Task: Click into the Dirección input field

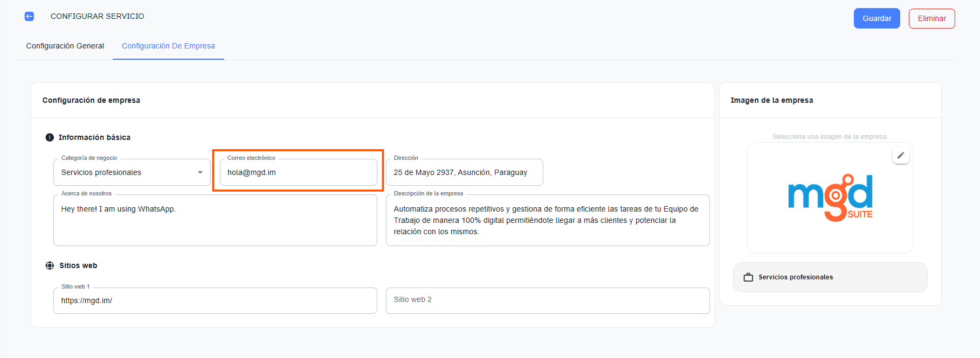Action: [464, 172]
